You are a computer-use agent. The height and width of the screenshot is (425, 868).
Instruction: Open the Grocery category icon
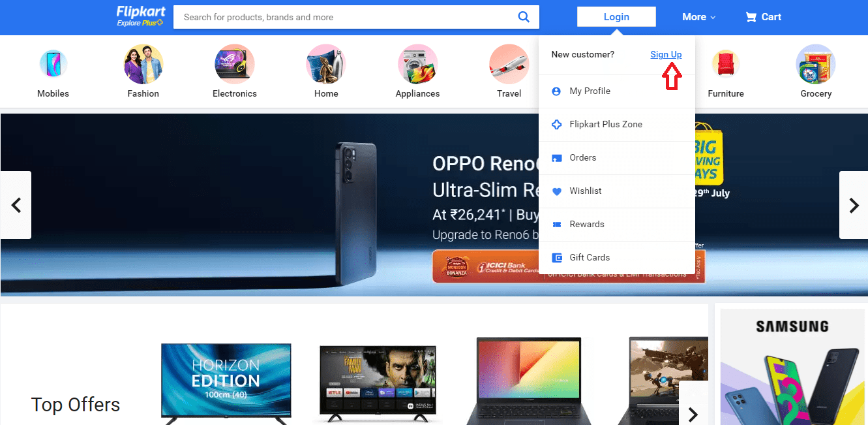pos(816,64)
